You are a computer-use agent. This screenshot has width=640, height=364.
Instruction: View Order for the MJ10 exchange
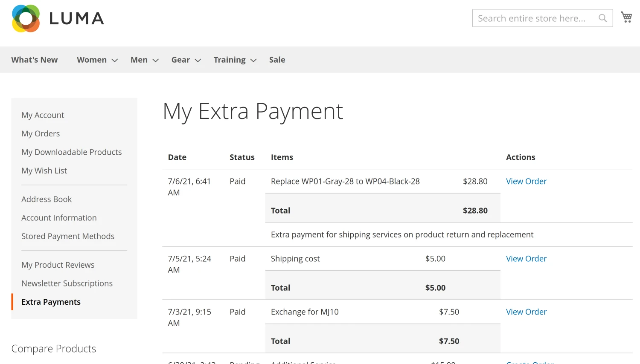click(x=526, y=312)
